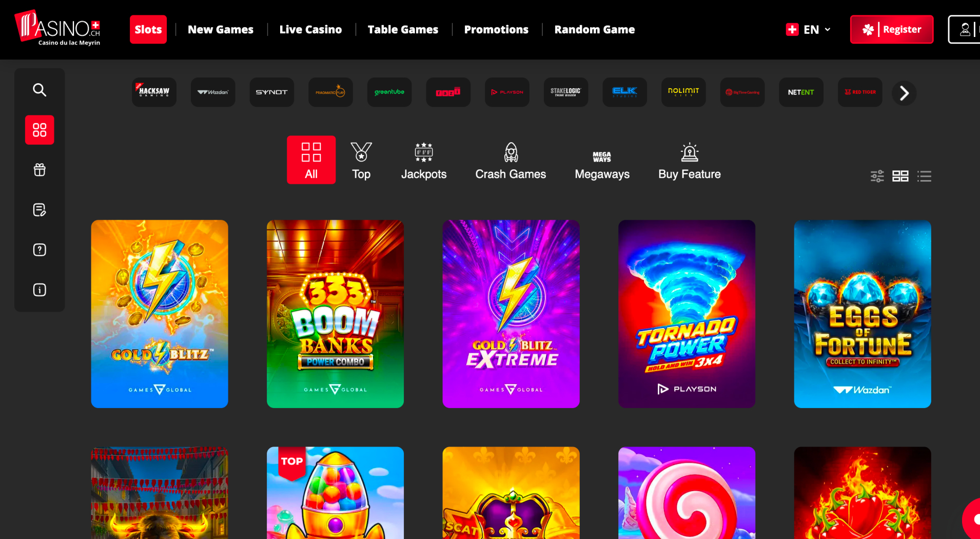Open the EN language dropdown

click(x=808, y=29)
